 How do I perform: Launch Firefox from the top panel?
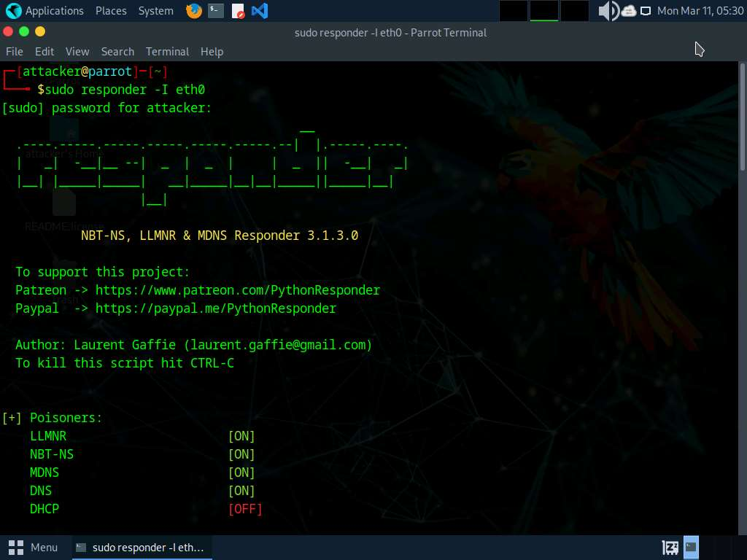194,11
